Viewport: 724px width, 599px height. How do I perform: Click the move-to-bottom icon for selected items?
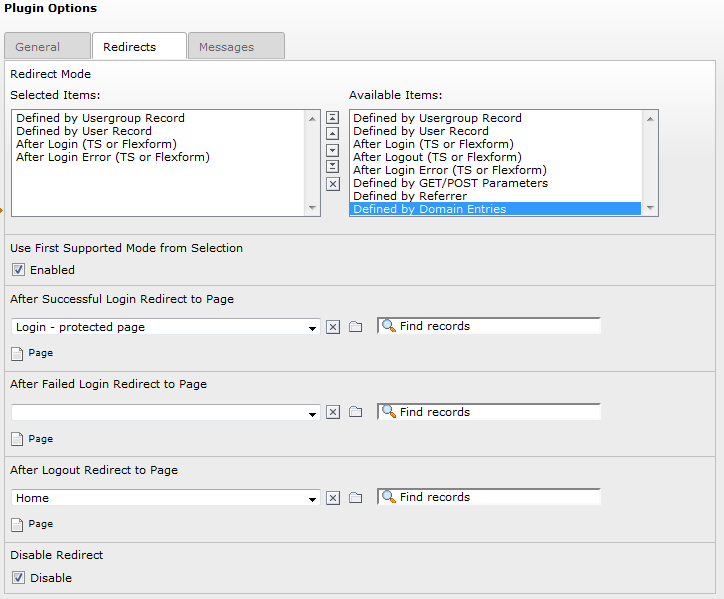pos(333,166)
